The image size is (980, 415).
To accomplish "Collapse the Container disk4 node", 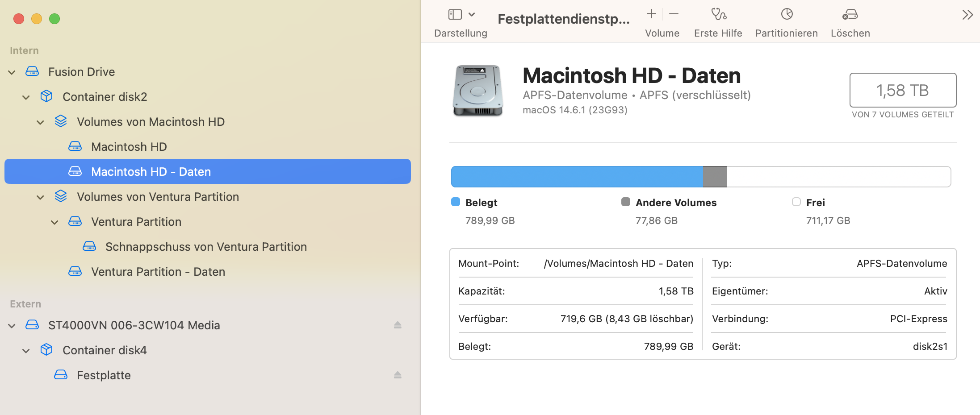I will coord(26,351).
